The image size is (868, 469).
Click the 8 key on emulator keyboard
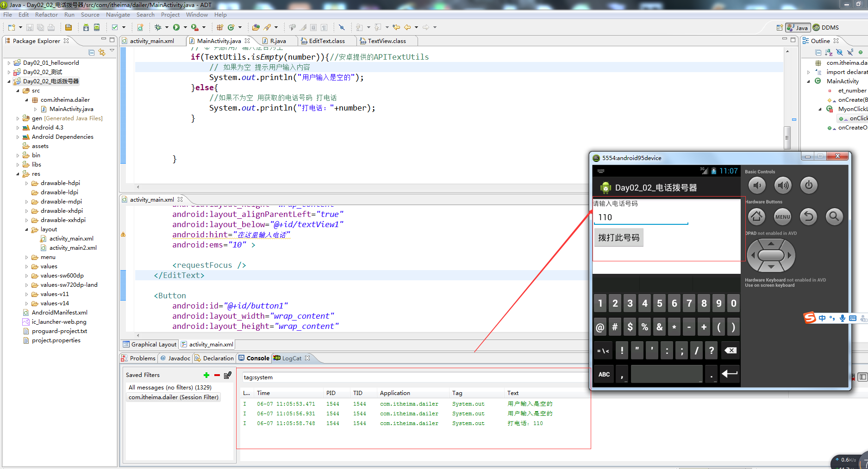pos(704,303)
